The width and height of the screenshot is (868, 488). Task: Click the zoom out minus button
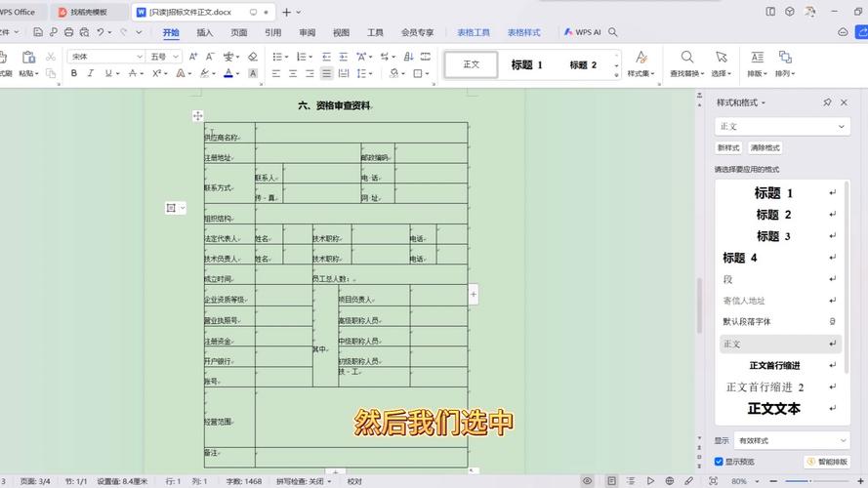tap(773, 481)
